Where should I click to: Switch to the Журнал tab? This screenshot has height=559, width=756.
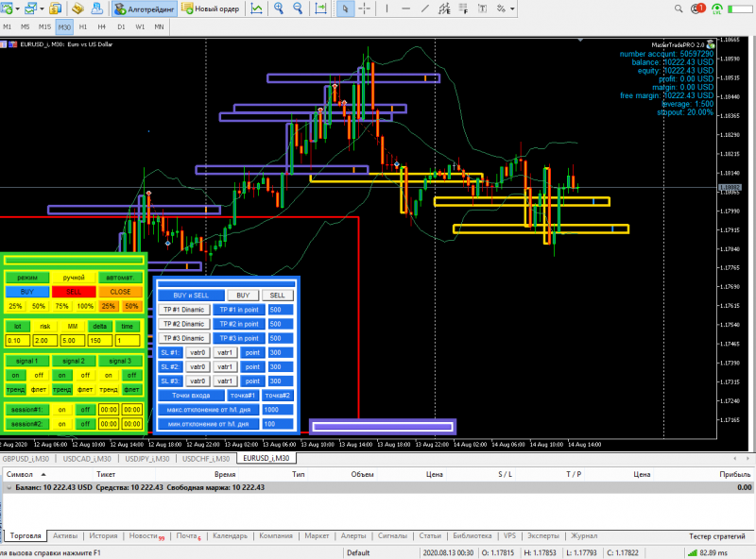coord(584,536)
